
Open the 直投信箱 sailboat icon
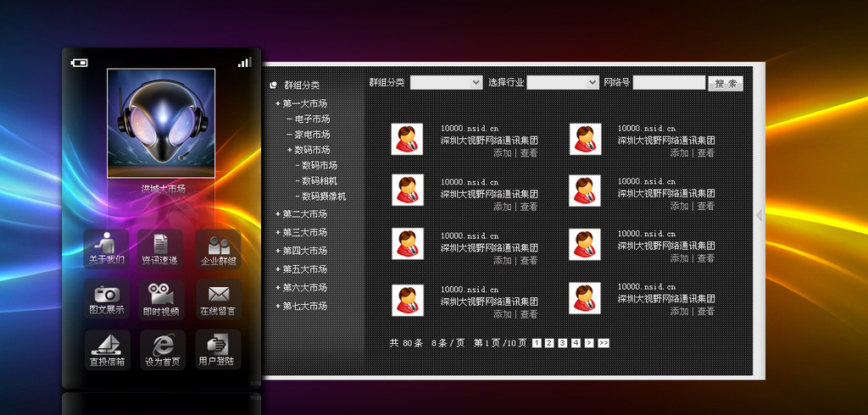click(x=108, y=350)
